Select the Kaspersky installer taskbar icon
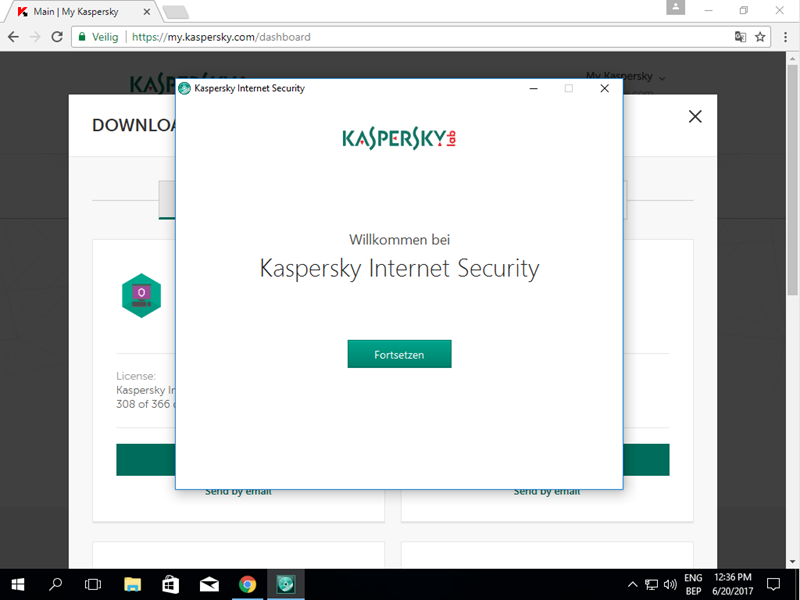The height and width of the screenshot is (600, 800). 286,584
